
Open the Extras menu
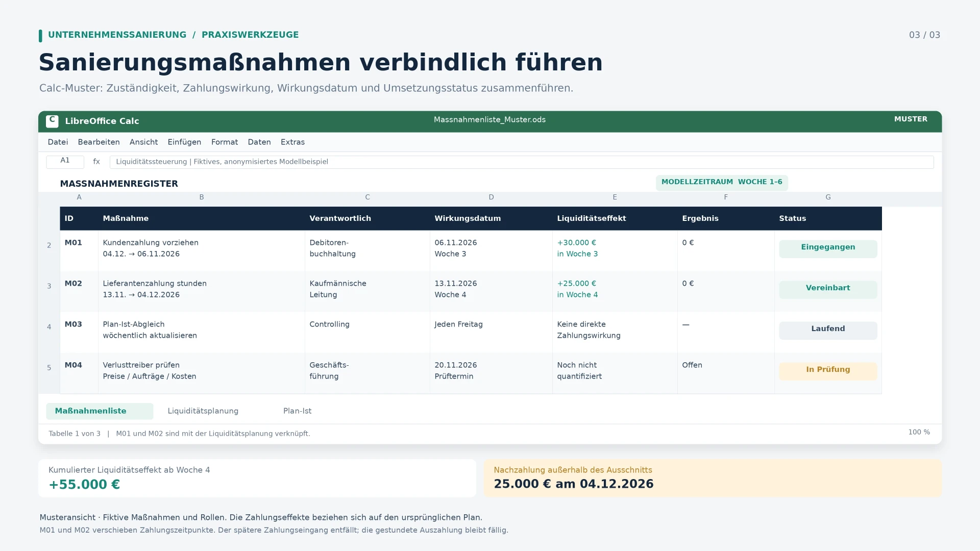click(292, 142)
